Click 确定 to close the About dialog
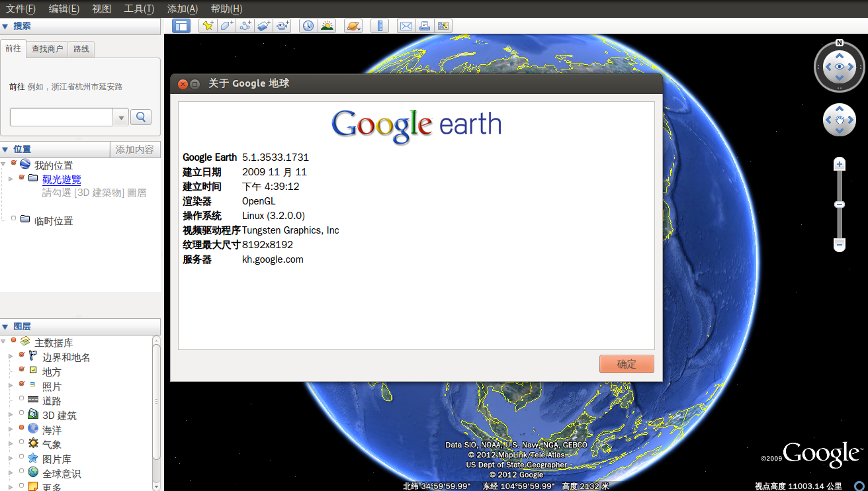 627,364
